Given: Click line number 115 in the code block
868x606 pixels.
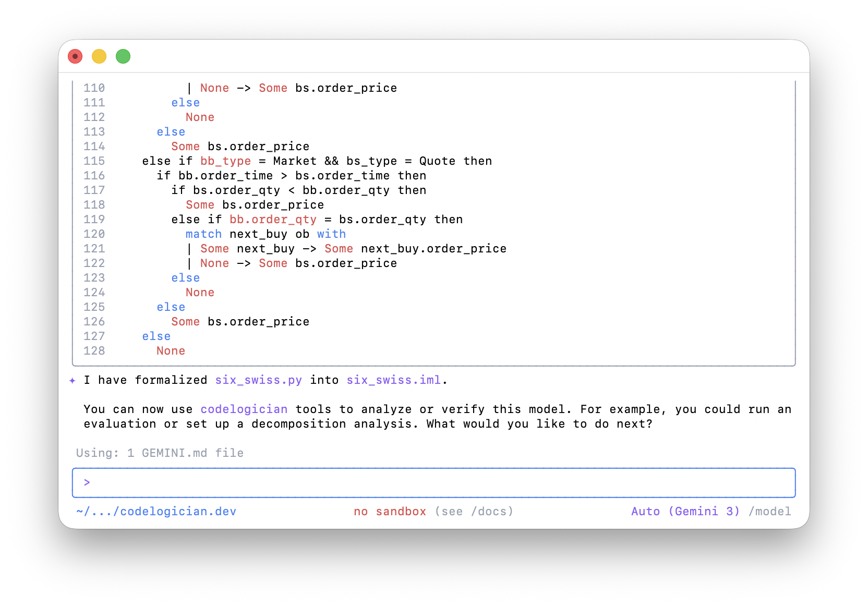Looking at the screenshot, I should coord(94,161).
